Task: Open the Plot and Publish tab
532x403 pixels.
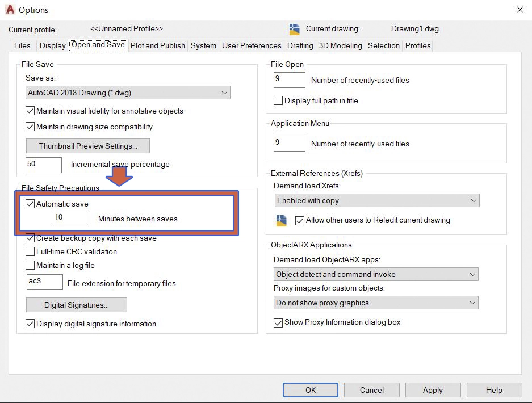Action: coord(158,45)
